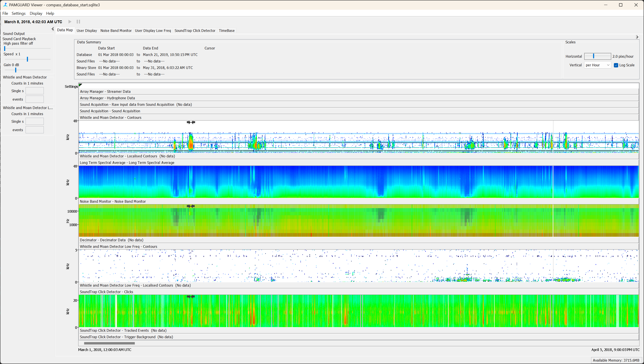Click March 1, 2018 start time label

(105, 350)
